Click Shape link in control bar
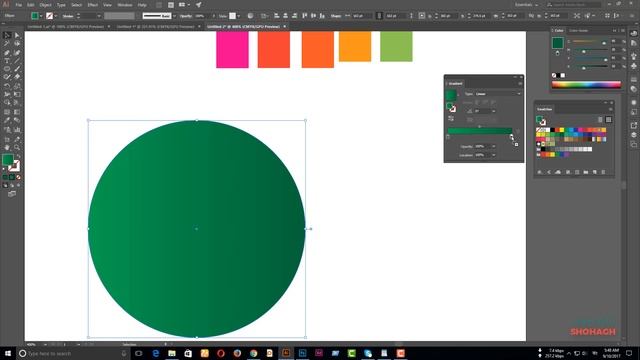640x360 pixels. pos(336,16)
